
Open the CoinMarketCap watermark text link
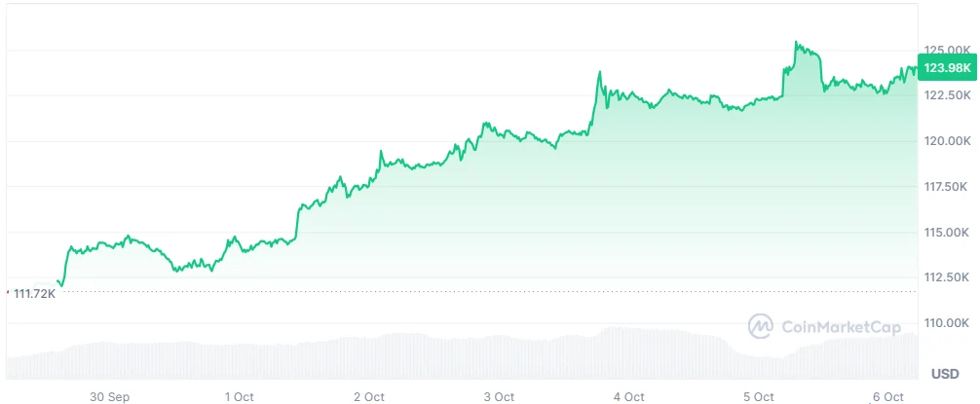[x=838, y=327]
